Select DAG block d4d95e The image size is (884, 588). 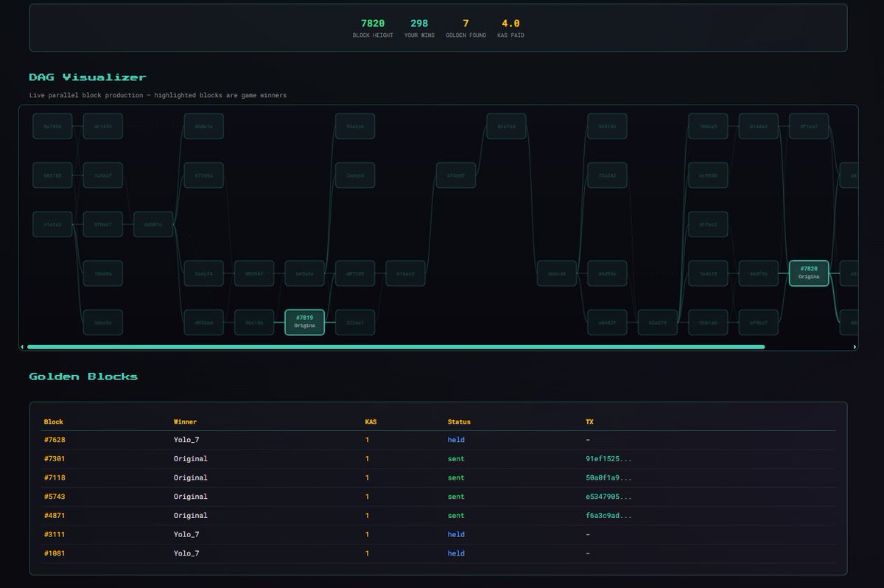(607, 273)
